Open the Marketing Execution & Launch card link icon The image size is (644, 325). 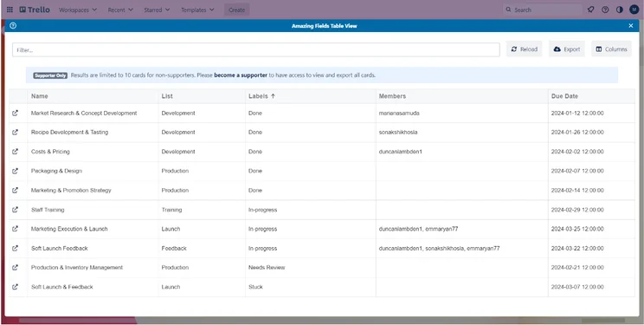pos(16,229)
